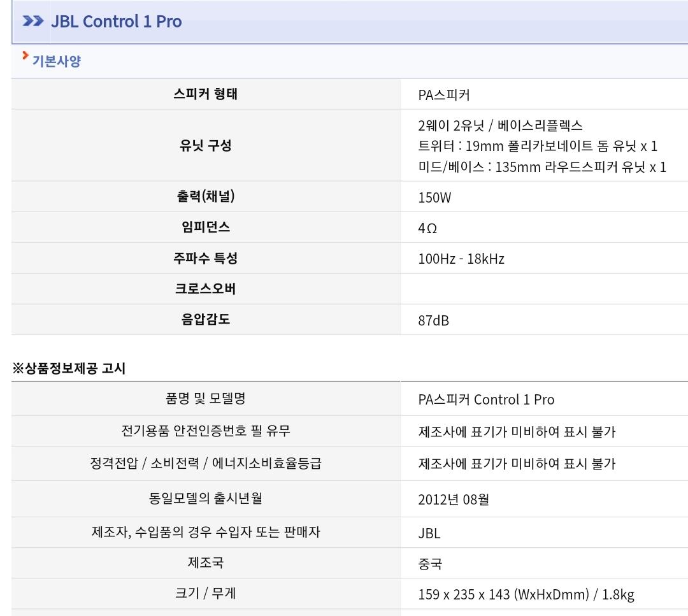Click the 동일모델의 출시년월 label

click(x=206, y=498)
